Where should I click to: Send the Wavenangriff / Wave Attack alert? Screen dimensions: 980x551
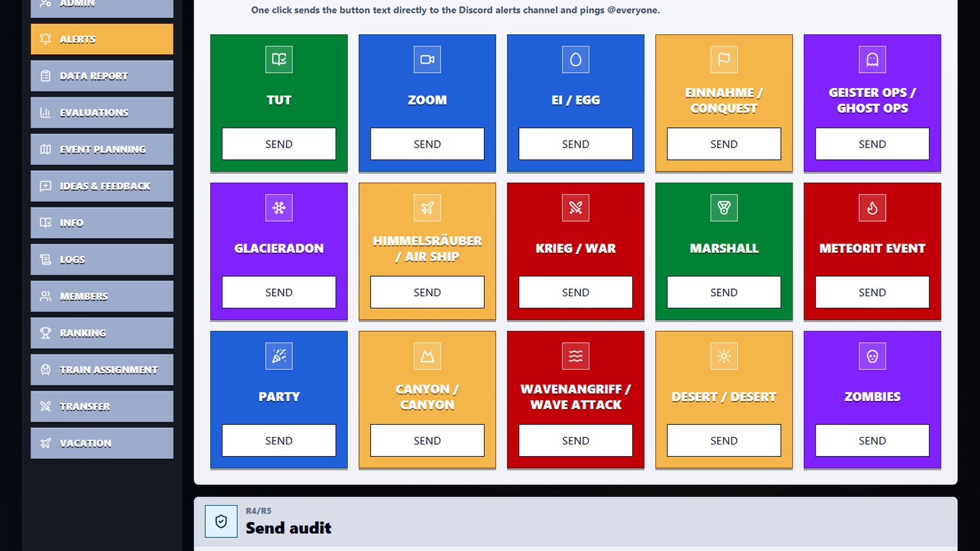[576, 440]
